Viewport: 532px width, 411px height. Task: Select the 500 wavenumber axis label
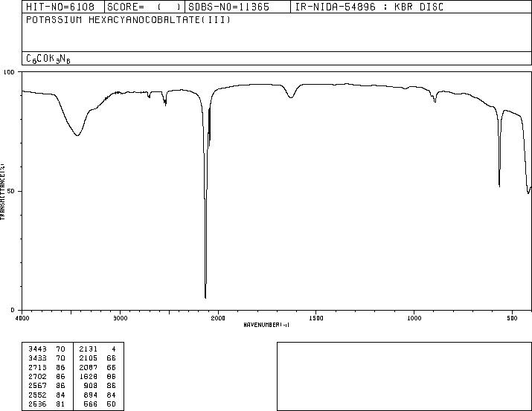[512, 318]
